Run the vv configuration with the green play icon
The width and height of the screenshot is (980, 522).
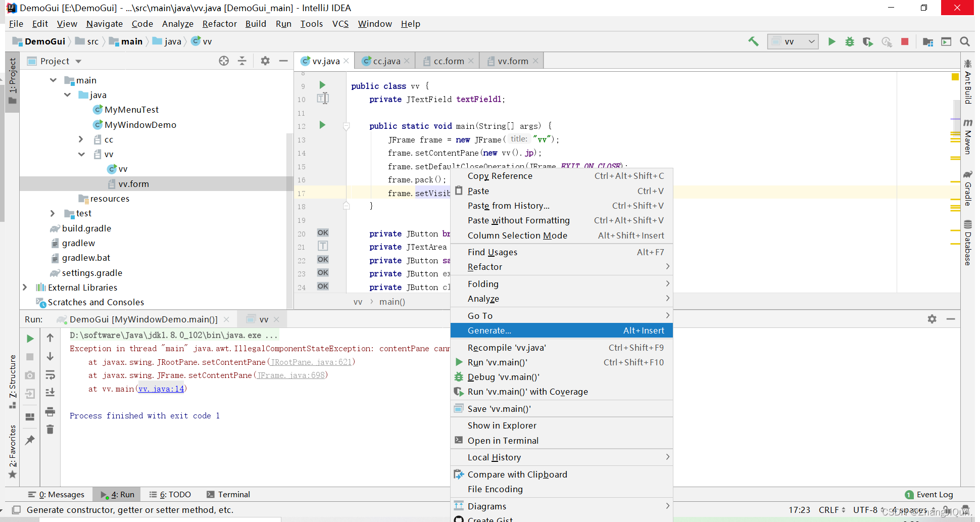pos(831,41)
